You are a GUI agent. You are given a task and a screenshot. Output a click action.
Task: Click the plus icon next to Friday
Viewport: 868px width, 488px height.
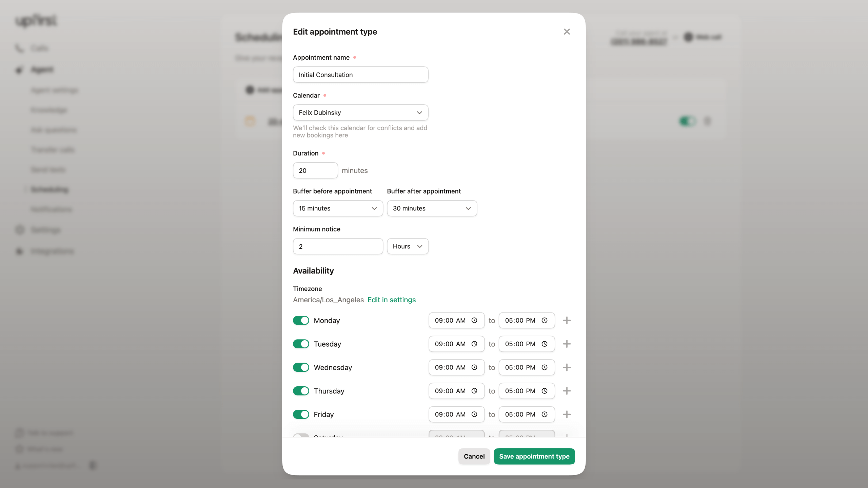(x=567, y=414)
